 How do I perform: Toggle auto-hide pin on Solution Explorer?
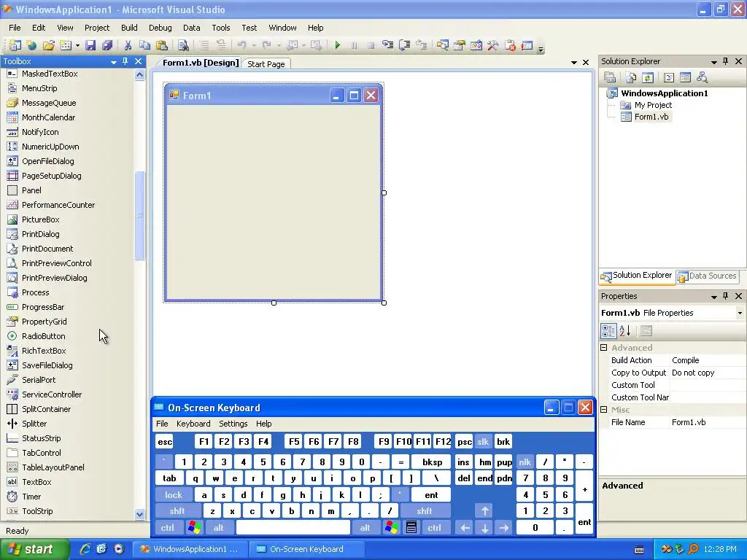tap(726, 61)
